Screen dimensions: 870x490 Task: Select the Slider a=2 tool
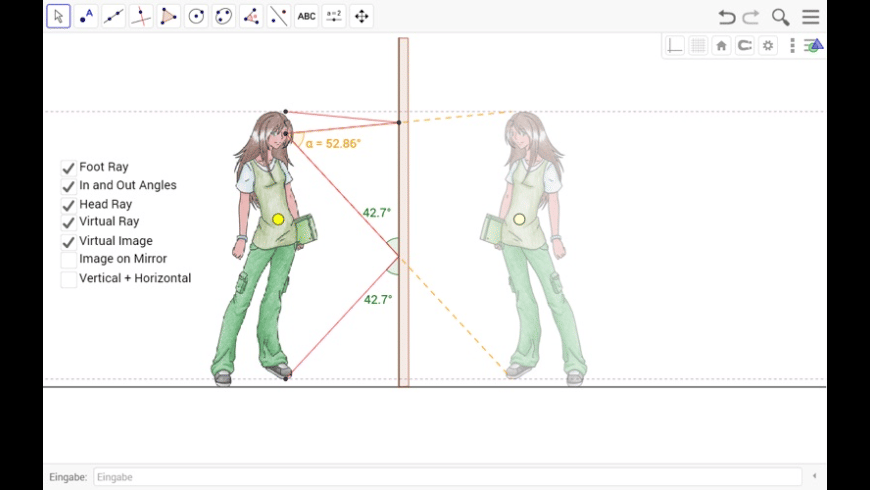[334, 16]
